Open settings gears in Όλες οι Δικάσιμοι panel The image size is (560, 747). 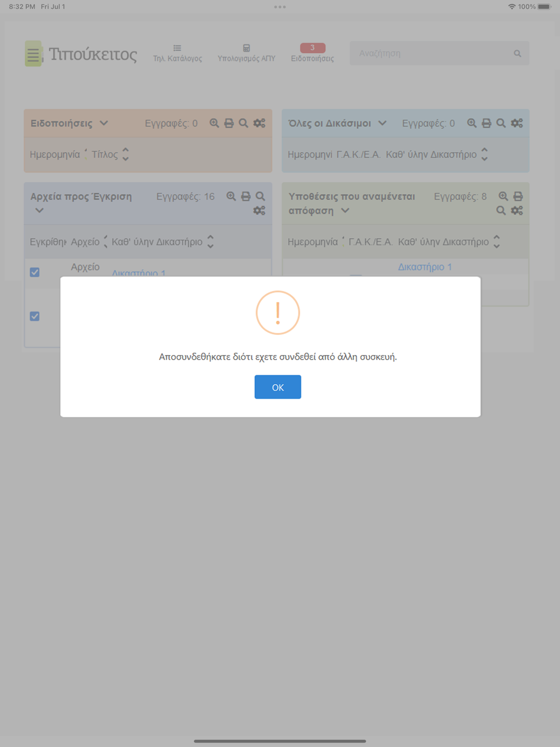point(517,123)
